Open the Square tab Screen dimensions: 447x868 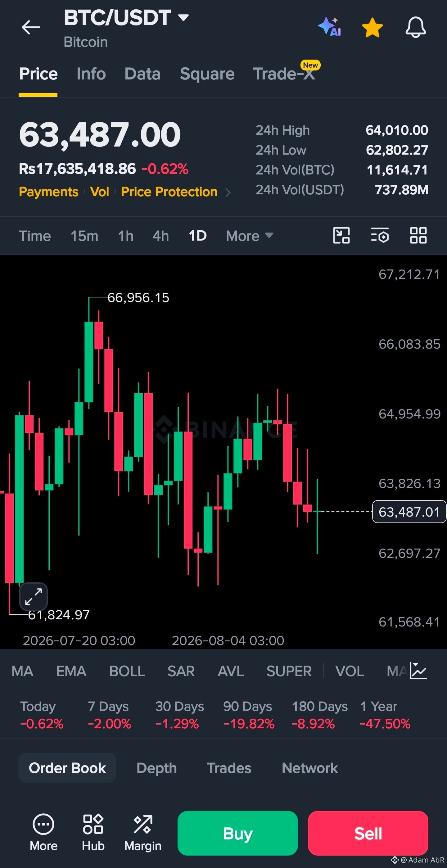[x=207, y=74]
